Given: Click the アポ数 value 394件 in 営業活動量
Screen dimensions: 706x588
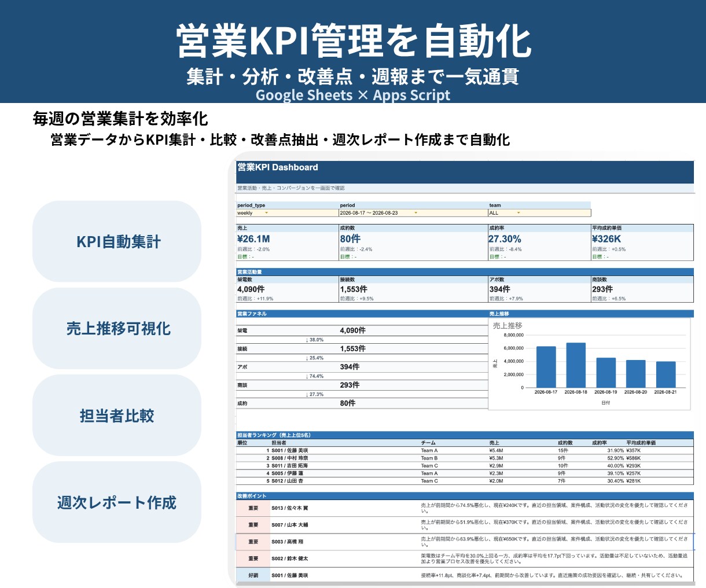Looking at the screenshot, I should coord(500,289).
